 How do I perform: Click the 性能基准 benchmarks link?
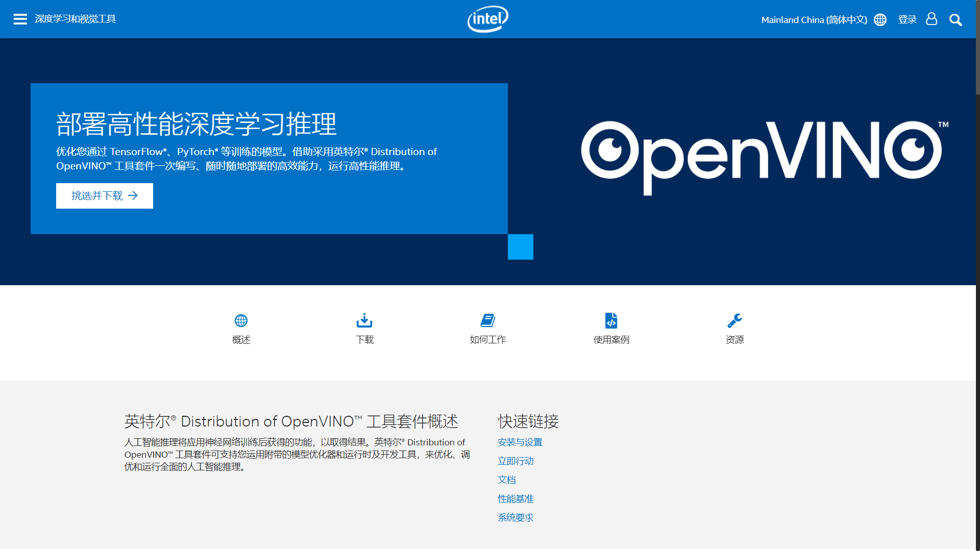point(516,498)
